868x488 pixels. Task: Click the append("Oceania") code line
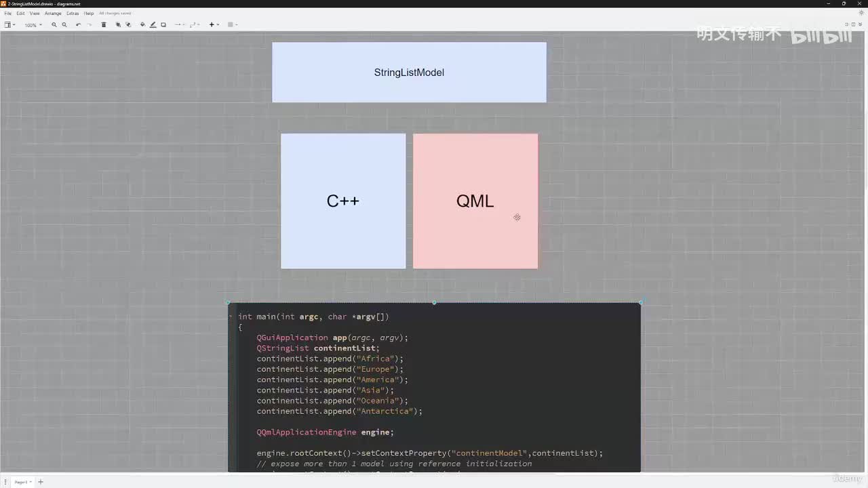(332, 401)
